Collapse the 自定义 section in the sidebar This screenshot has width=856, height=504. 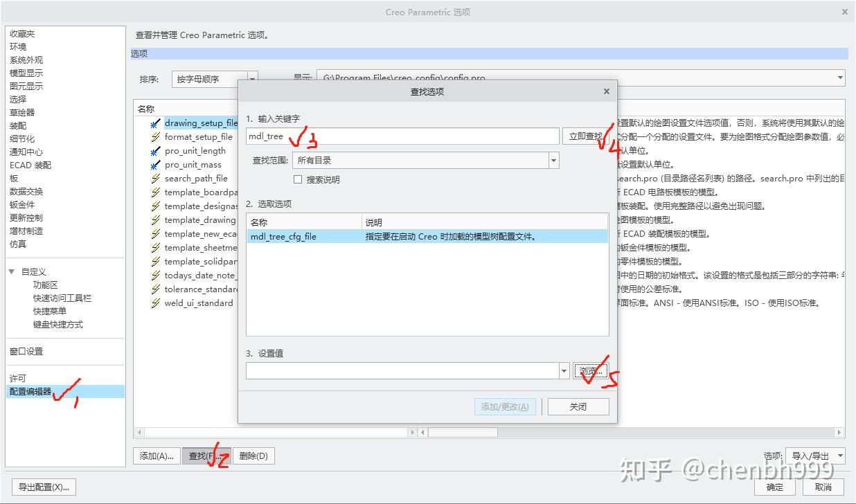coord(12,271)
